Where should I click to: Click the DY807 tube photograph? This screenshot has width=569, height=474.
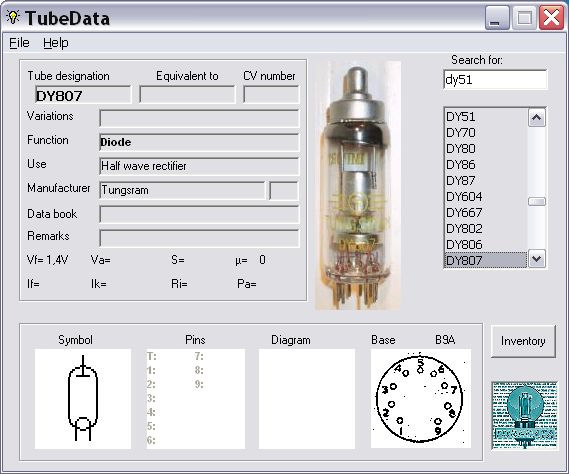point(358,185)
